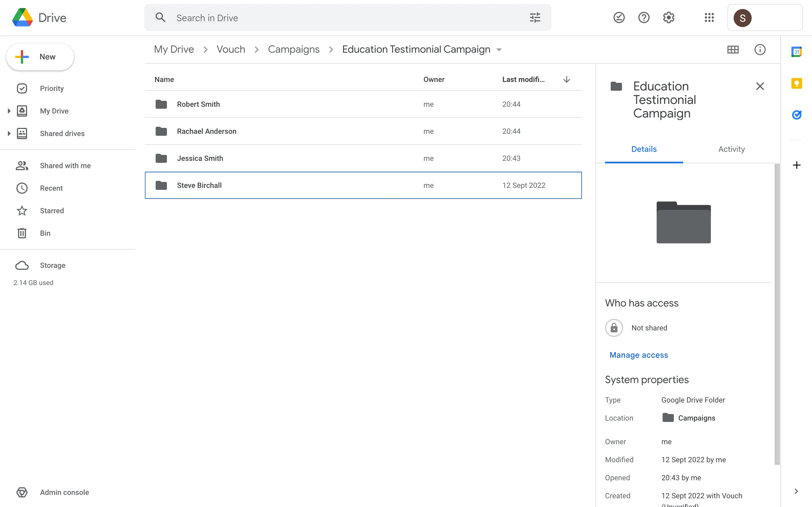Image resolution: width=812 pixels, height=507 pixels.
Task: Switch to grid view layout
Action: click(x=733, y=50)
